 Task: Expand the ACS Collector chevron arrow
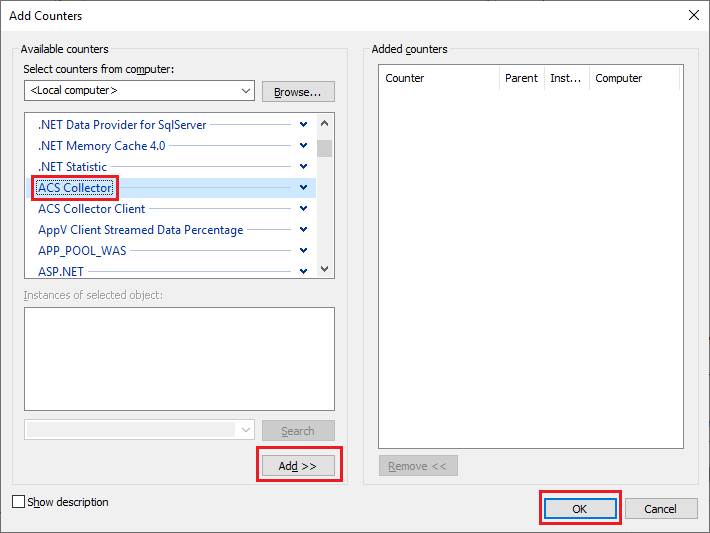pos(303,187)
